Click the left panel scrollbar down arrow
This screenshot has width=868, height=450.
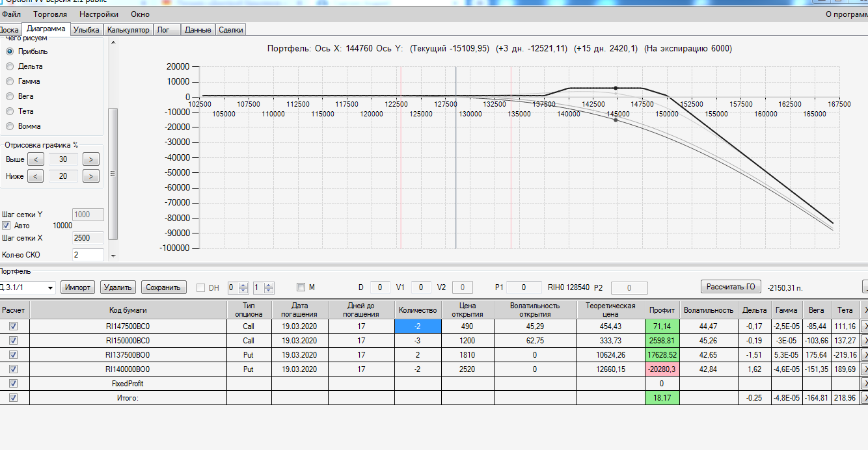pos(113,256)
